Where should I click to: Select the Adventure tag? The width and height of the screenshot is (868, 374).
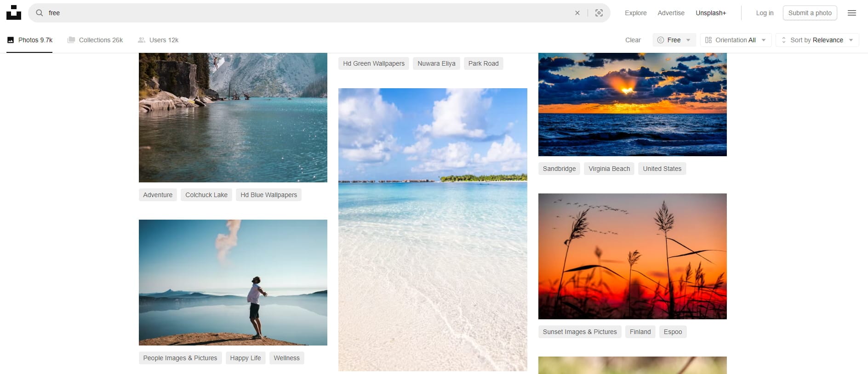pos(158,195)
